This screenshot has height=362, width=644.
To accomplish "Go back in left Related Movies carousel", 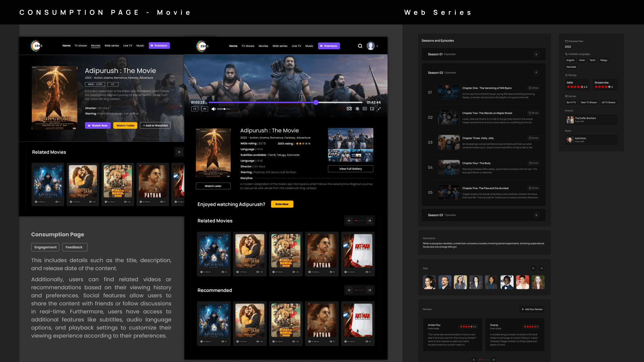I will (179, 152).
